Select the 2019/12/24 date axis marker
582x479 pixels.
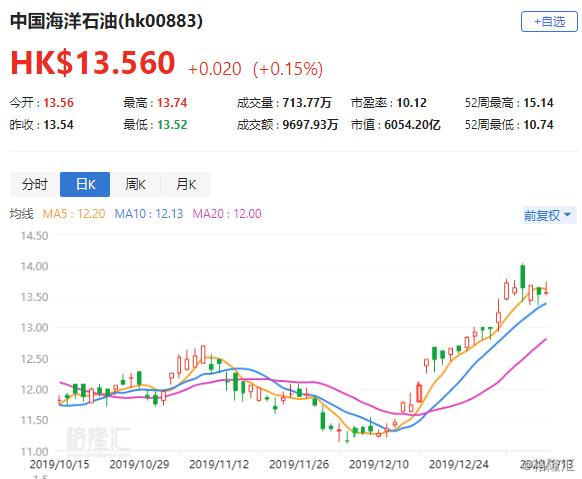459,464
